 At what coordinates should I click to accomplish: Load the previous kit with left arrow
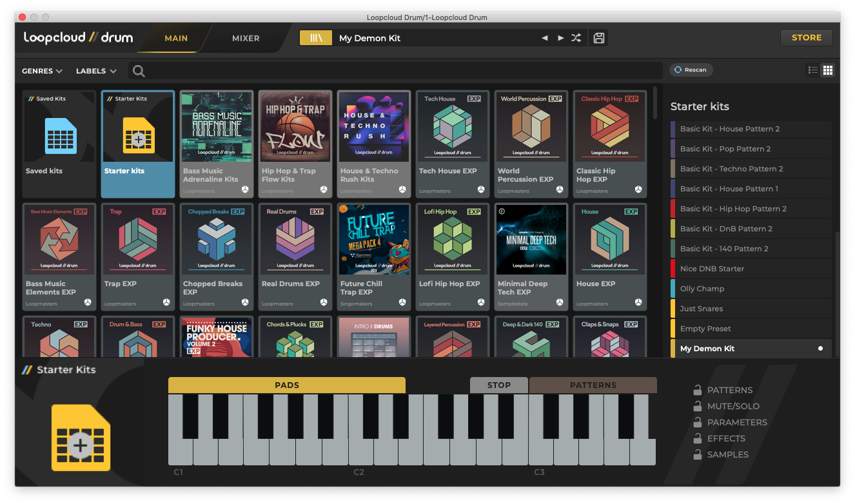[x=544, y=38]
